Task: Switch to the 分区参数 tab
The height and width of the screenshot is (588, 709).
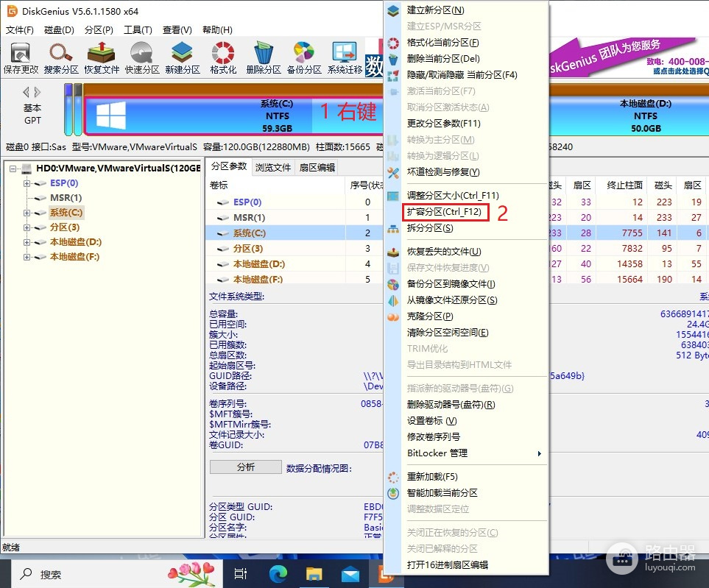Action: (229, 167)
